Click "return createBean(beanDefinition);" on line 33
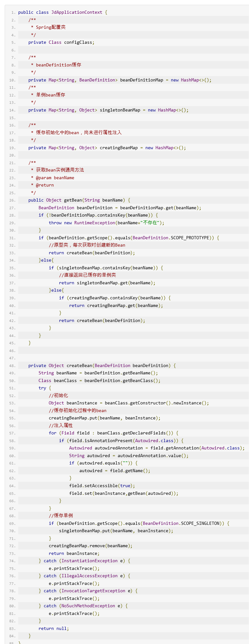This screenshot has width=249, height=644. pos(92,253)
